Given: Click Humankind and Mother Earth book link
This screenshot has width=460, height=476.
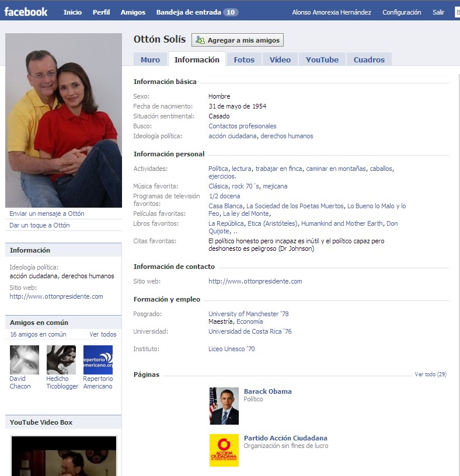Looking at the screenshot, I should pyautogui.click(x=342, y=223).
